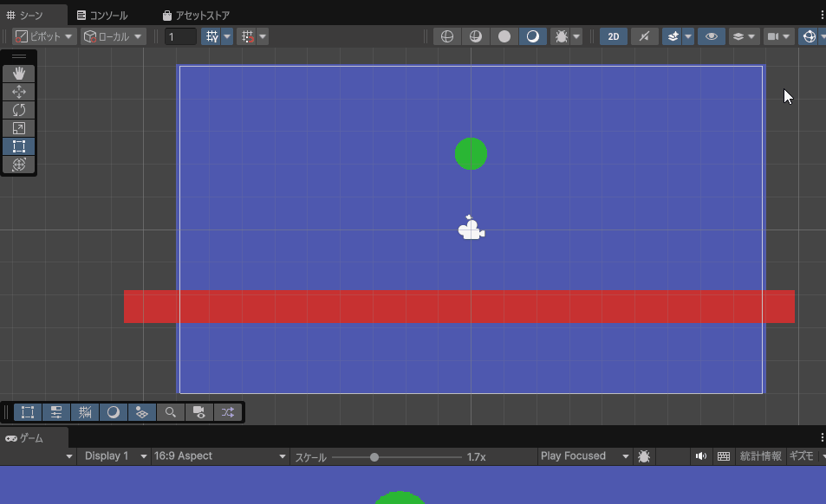Click the view options overlay icon
The height and width of the screenshot is (504, 826).
point(141,412)
